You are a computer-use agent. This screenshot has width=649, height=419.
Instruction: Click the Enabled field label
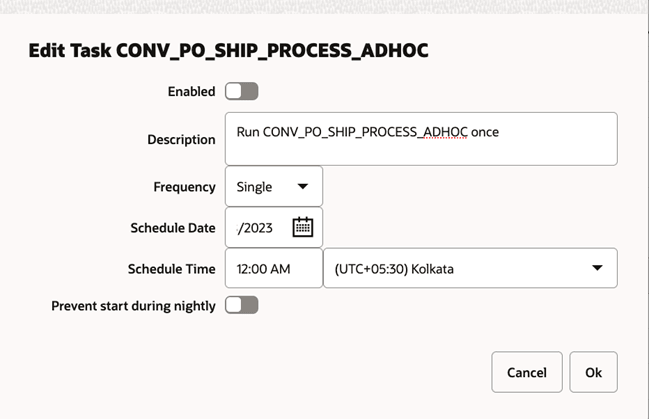point(191,91)
